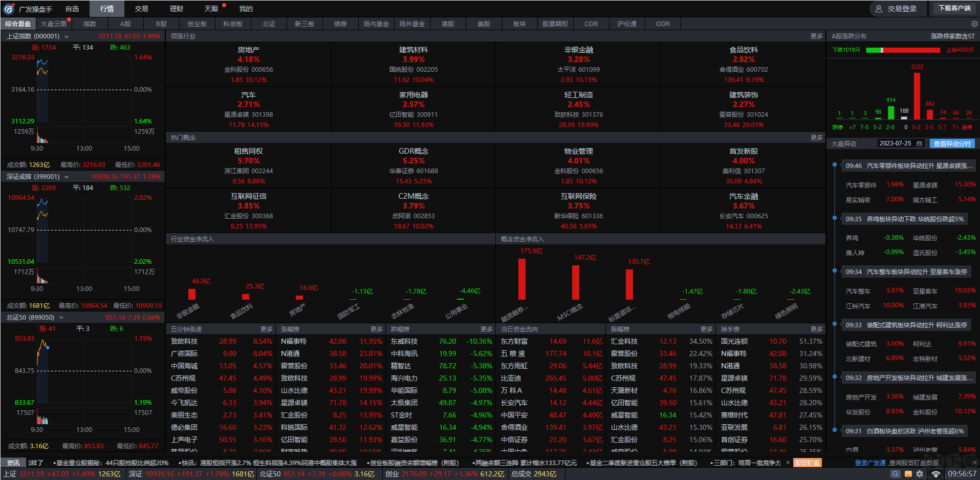Select 国光连锁 row in 换手榜

coord(772,342)
